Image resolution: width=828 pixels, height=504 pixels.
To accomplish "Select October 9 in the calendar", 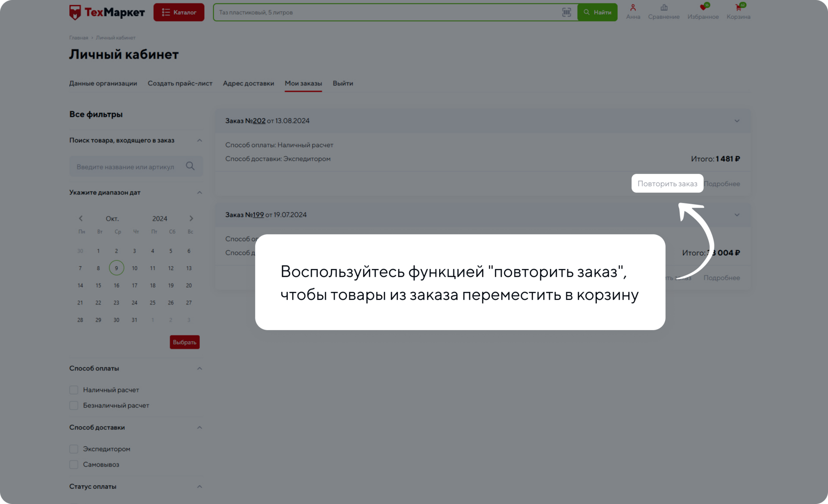I will coord(116,268).
